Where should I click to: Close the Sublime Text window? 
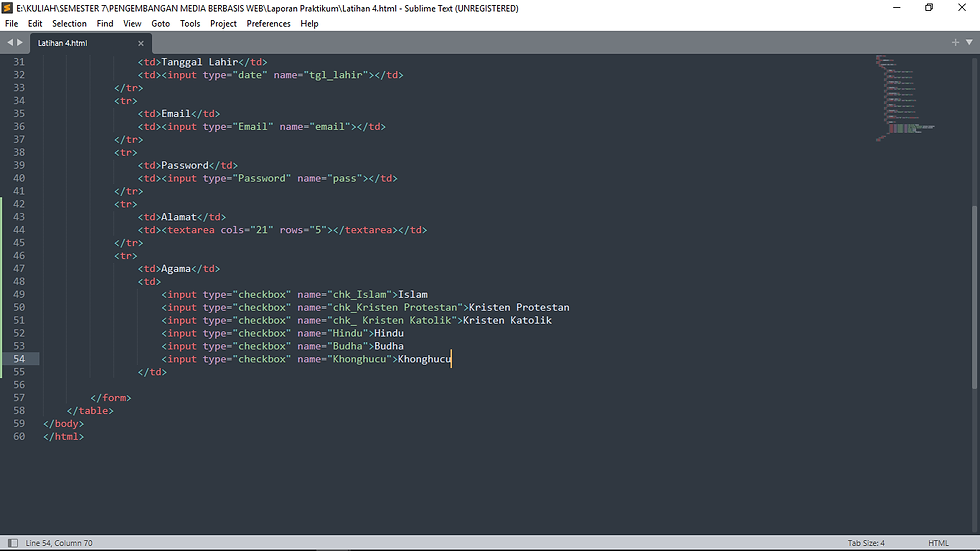tap(962, 7)
